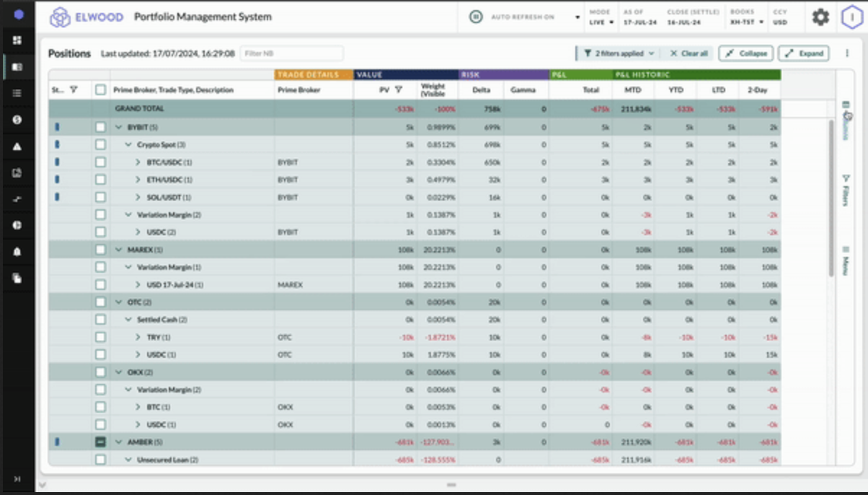Toggle the AMBER row checkbox
Screen dimensions: 868x495
tap(100, 442)
